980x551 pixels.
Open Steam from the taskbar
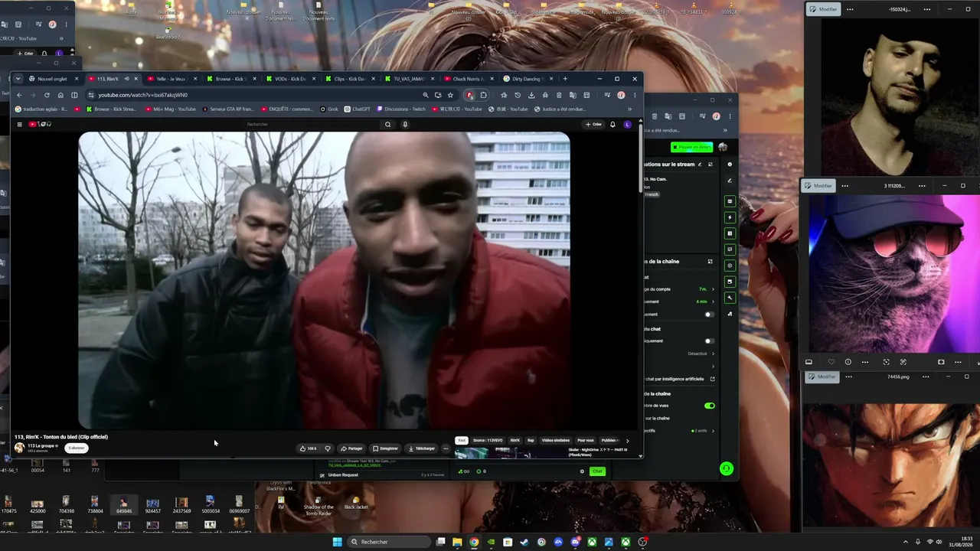(524, 542)
